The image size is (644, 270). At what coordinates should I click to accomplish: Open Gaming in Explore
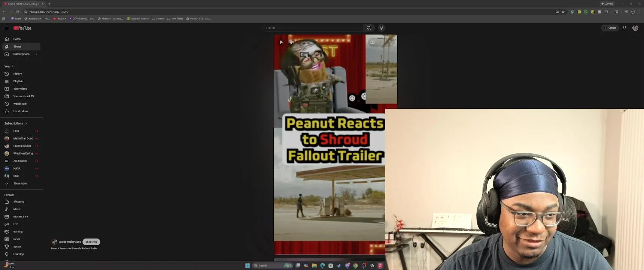pos(21,232)
